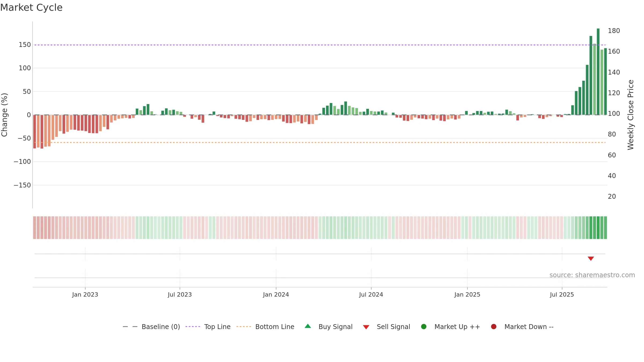
Task: Click the Jul 2023 axis label
Action: [180, 295]
